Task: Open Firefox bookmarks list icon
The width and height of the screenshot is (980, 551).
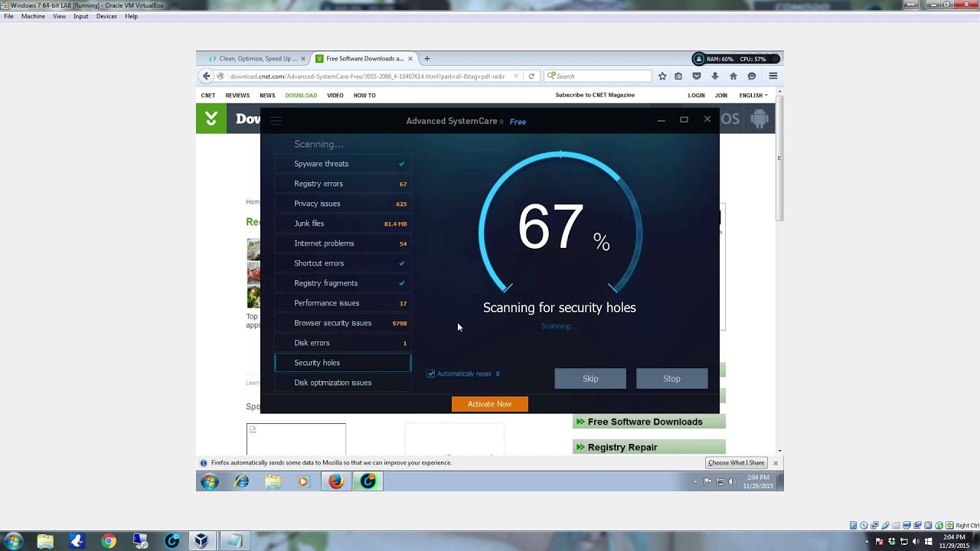Action: (678, 76)
